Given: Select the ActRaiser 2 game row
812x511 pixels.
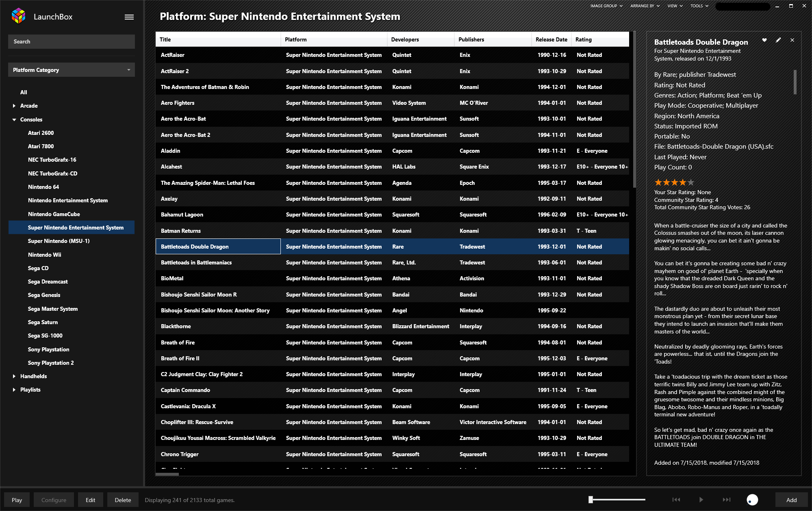Looking at the screenshot, I should click(392, 71).
